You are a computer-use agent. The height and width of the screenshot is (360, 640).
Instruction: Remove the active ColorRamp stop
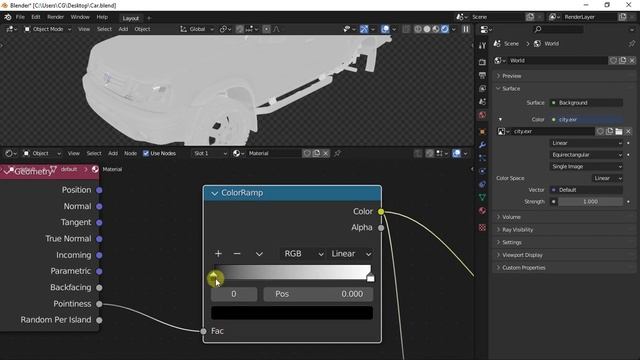(x=237, y=254)
